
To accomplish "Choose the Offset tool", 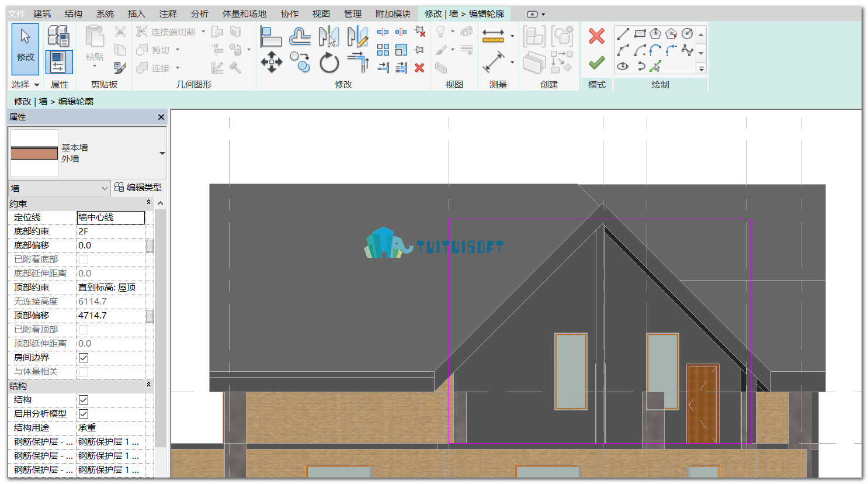I will pyautogui.click(x=300, y=36).
